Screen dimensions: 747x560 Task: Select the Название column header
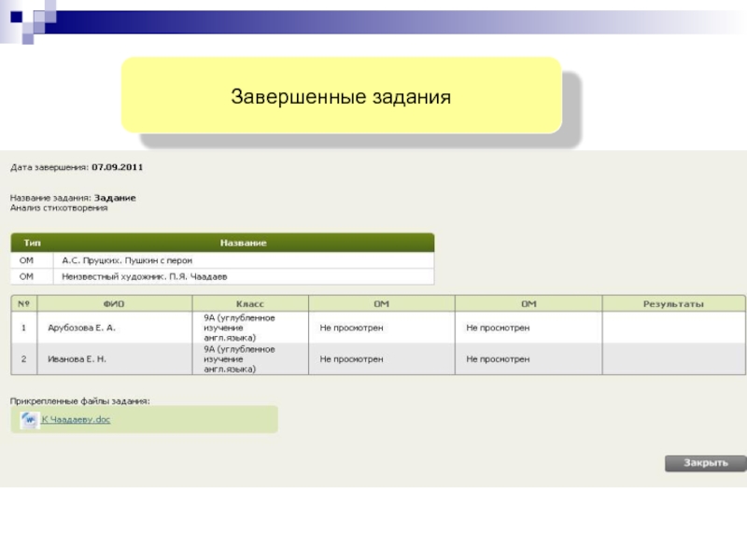coord(244,243)
